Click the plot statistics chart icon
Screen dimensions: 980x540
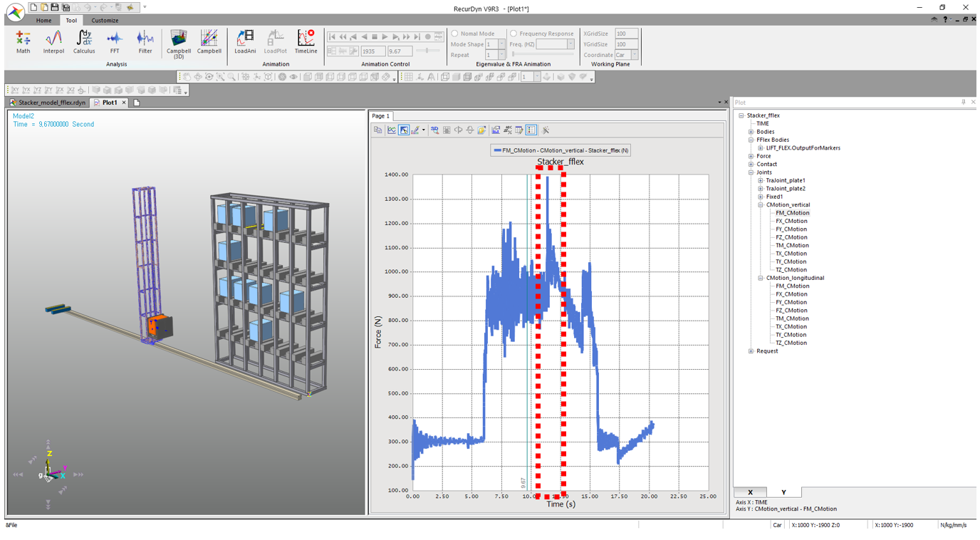[496, 130]
